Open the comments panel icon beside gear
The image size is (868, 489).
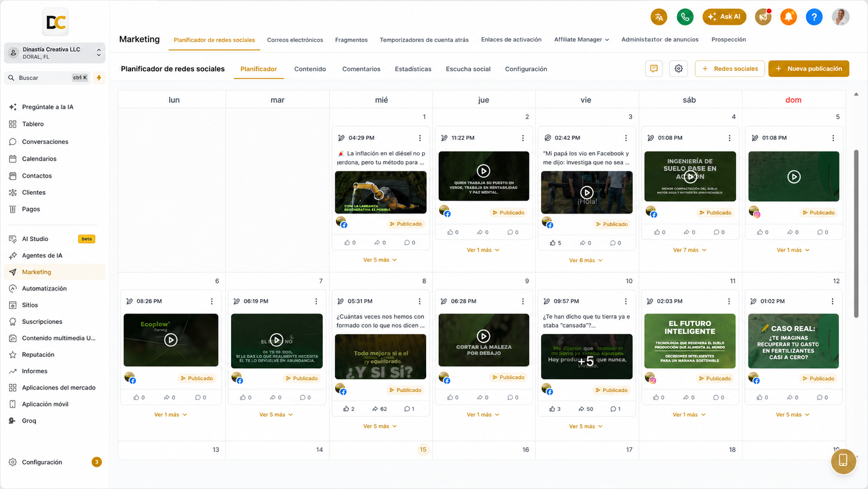pos(654,69)
